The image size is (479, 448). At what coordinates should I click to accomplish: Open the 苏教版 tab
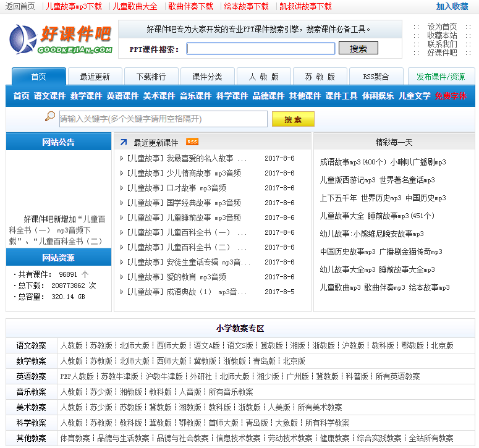coord(320,77)
